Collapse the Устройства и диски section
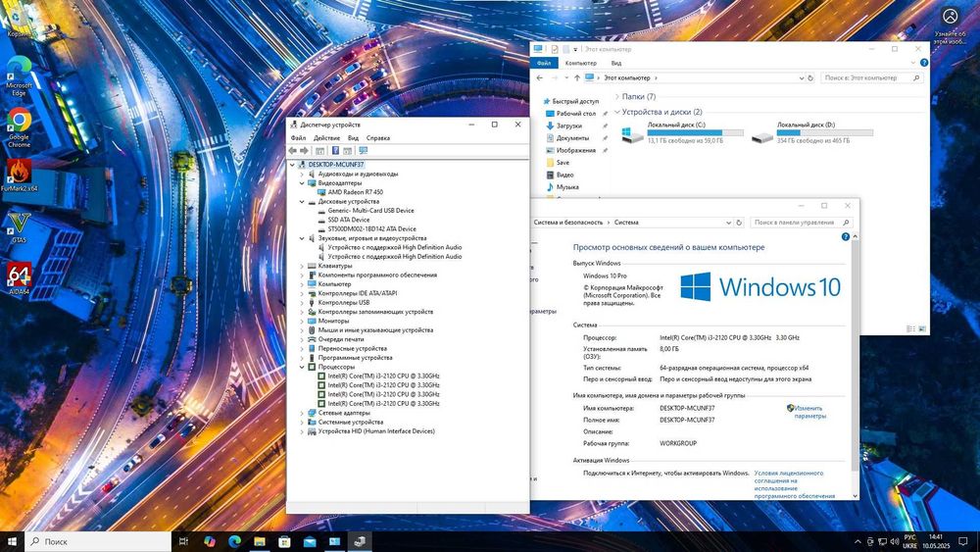This screenshot has height=552, width=980. (x=617, y=112)
